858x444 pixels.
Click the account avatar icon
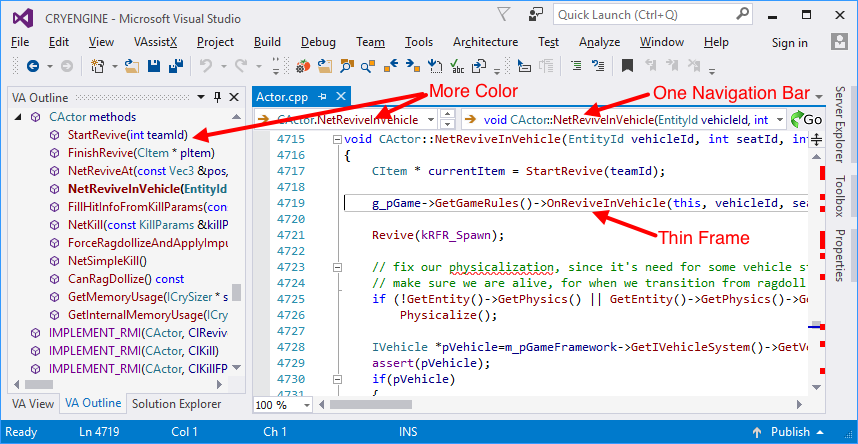tap(839, 41)
